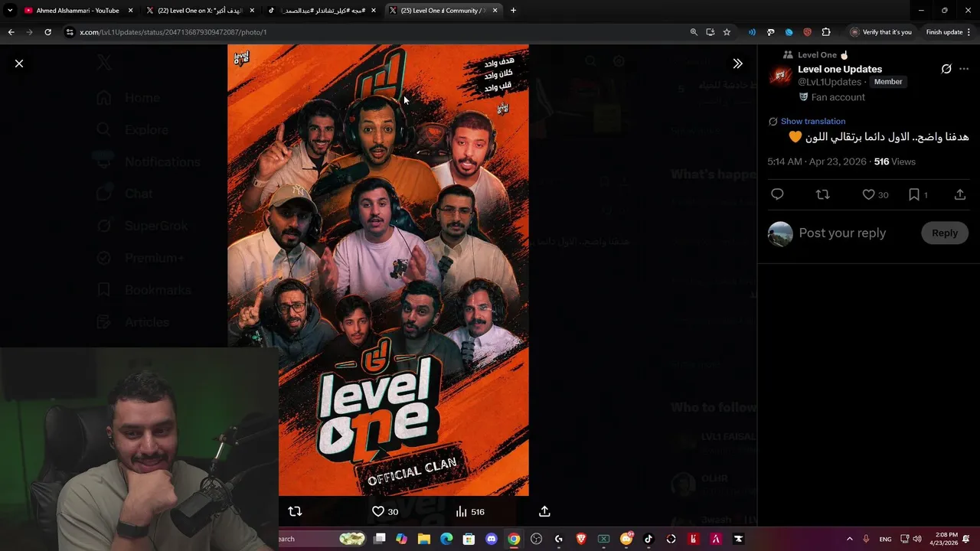Image resolution: width=980 pixels, height=551 pixels.
Task: Switch to the TikTok tab
Action: (x=322, y=11)
